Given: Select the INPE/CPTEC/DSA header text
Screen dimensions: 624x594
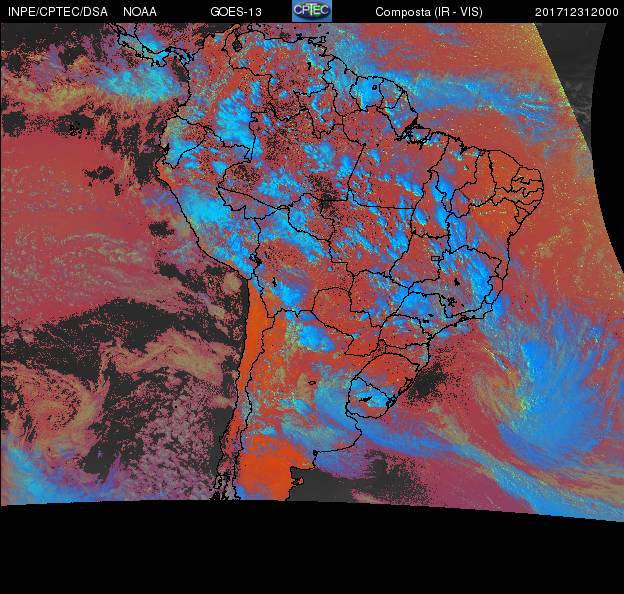Looking at the screenshot, I should (x=58, y=12).
